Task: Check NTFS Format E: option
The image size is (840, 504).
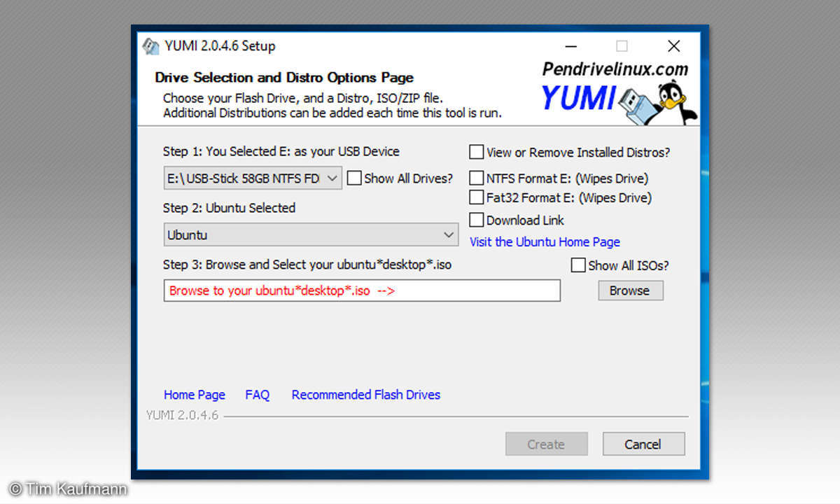Action: pyautogui.click(x=477, y=178)
